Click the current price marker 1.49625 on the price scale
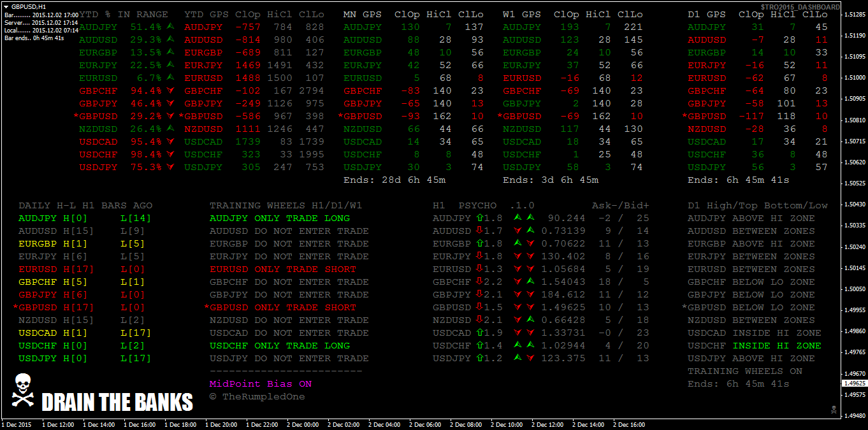This screenshot has width=868, height=430. (854, 383)
